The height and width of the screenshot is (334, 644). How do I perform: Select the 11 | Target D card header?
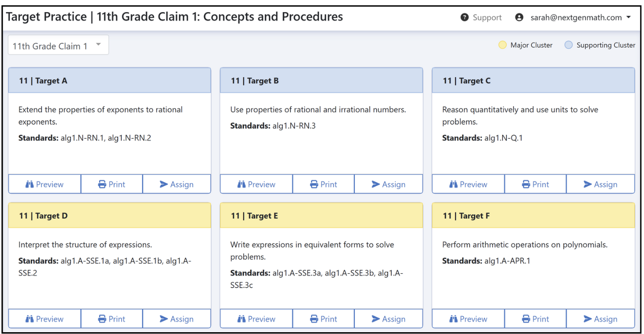pyautogui.click(x=109, y=216)
